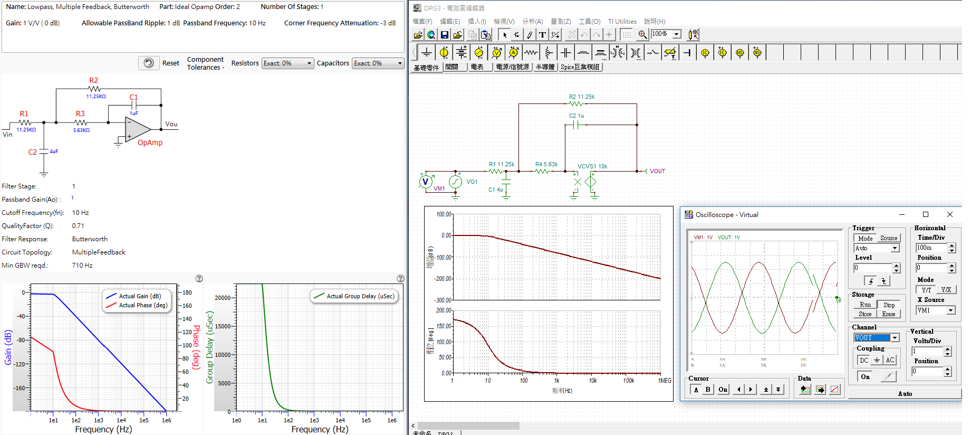The width and height of the screenshot is (980, 435).
Task: Click the oscilloscope Auto button
Action: (905, 394)
